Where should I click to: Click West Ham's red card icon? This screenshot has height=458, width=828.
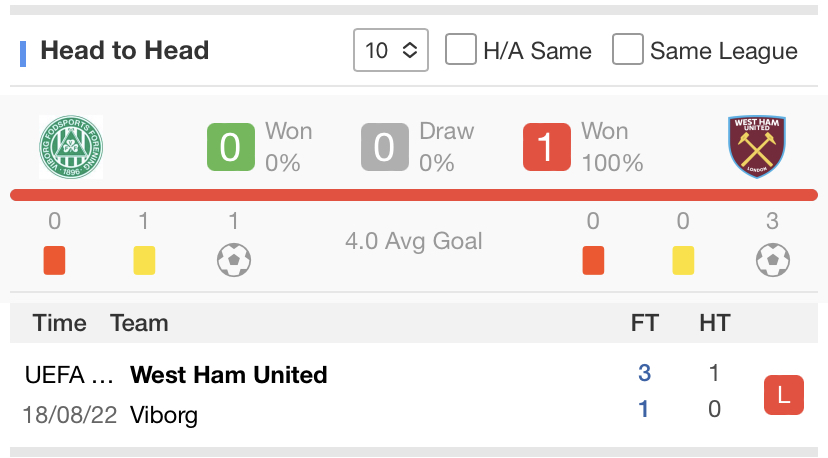(593, 260)
